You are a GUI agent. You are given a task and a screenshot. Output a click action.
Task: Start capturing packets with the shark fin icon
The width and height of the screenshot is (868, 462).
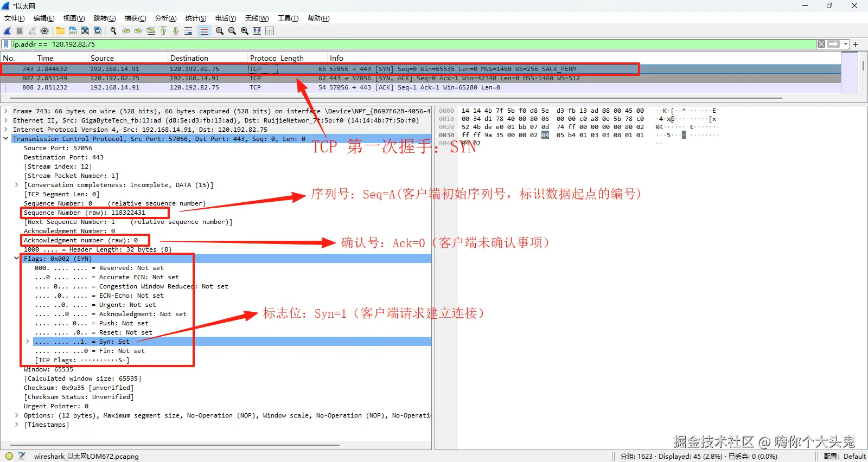pos(8,31)
